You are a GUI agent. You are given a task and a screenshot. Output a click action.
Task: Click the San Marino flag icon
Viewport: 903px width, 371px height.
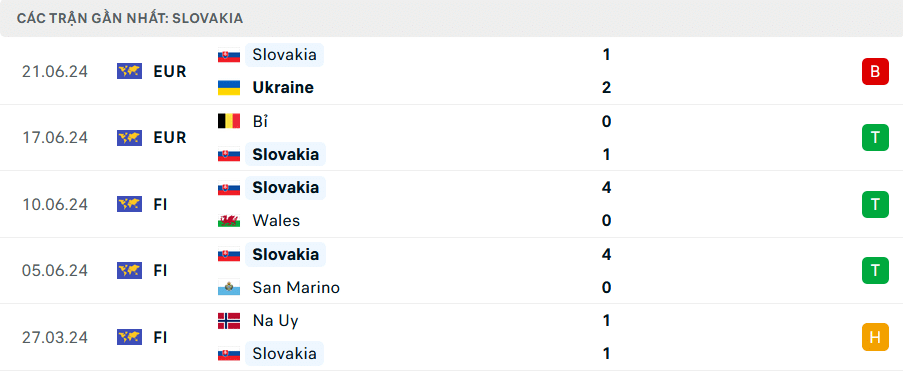tap(229, 287)
